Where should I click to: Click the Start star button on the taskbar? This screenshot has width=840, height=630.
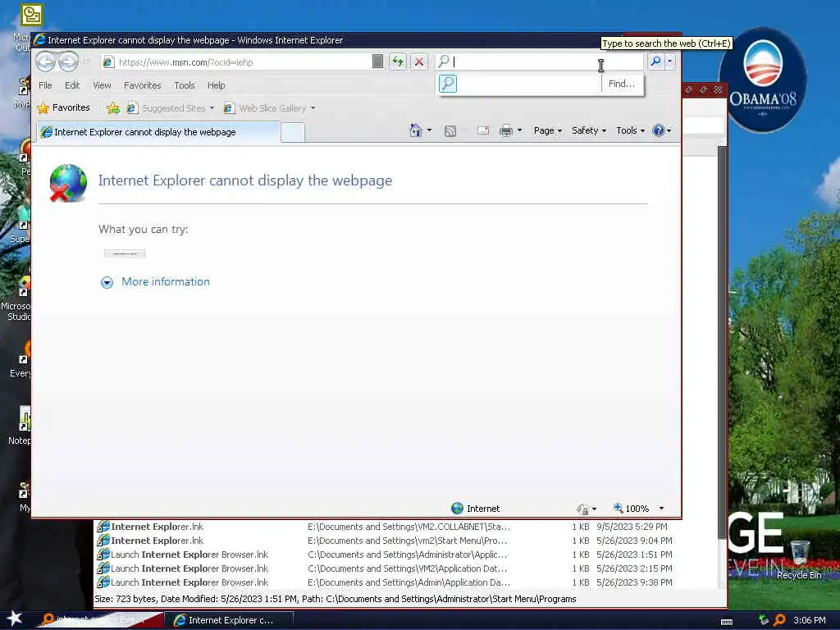14,619
